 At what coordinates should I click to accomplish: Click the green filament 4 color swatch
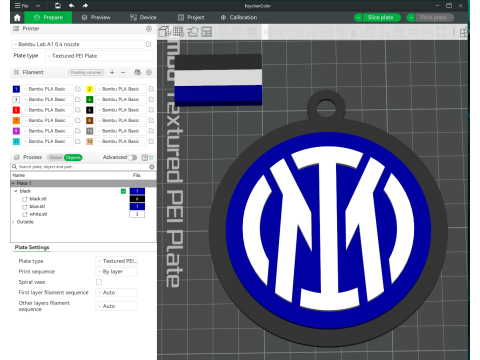(x=90, y=99)
